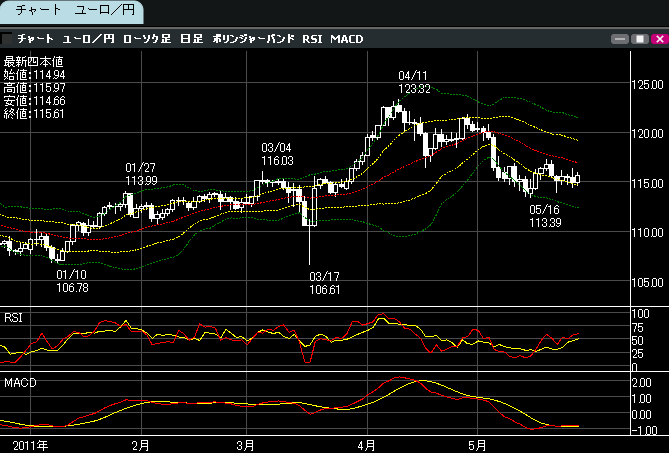Screen dimensions: 669x453
Task: Click 2月 on the time axis
Action: click(140, 443)
